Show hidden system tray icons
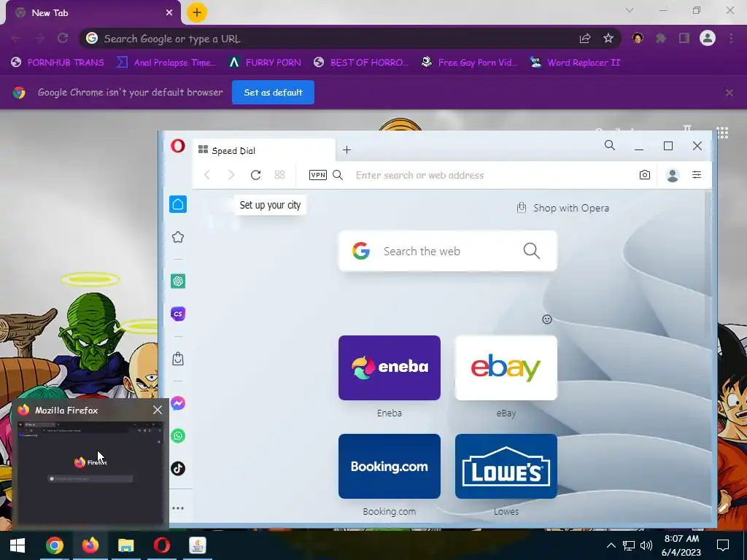The height and width of the screenshot is (560, 747). 611,545
